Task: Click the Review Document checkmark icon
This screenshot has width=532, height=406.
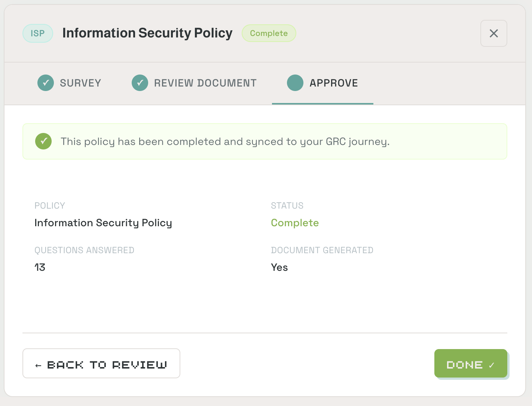Action: coord(140,83)
